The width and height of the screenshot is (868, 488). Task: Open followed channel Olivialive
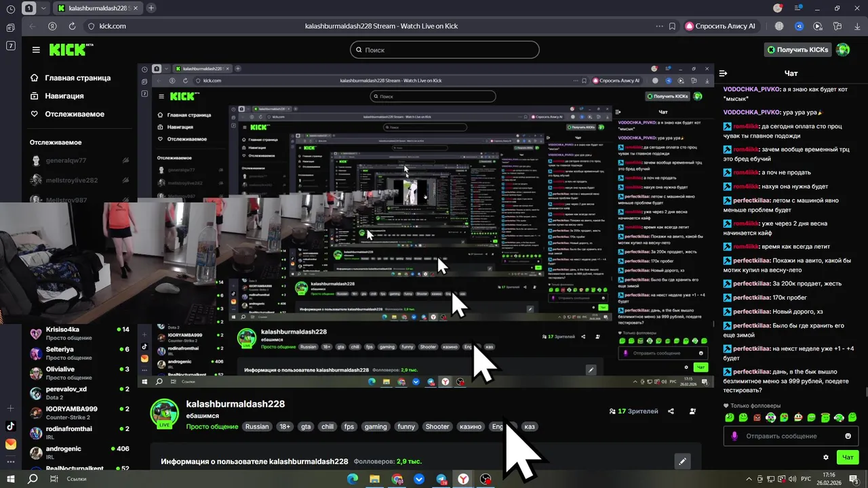click(x=80, y=373)
